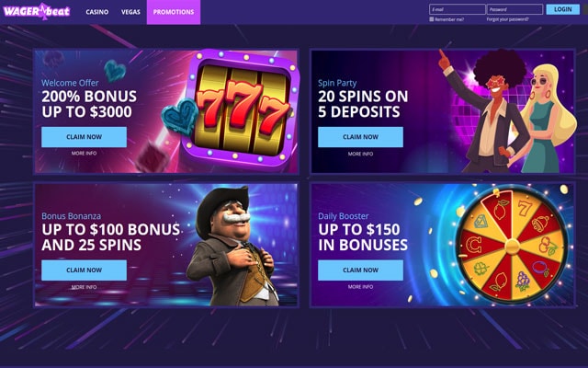This screenshot has height=368, width=588.
Task: Open the Vegas menu item
Action: [130, 12]
